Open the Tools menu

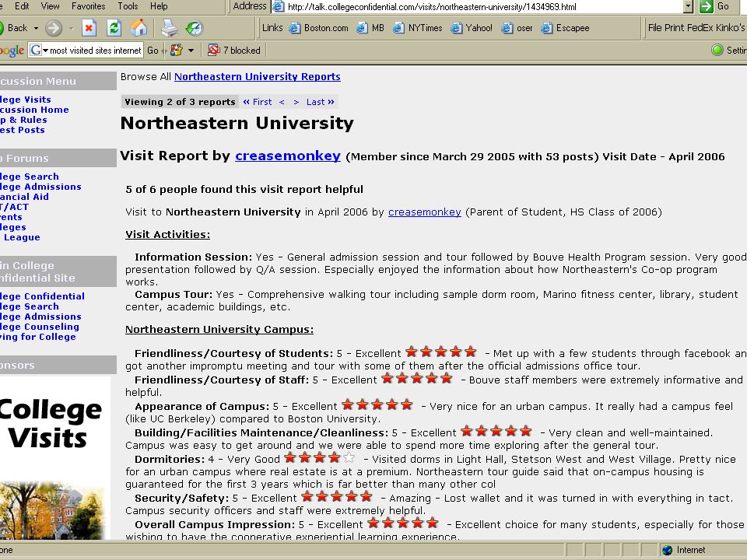click(128, 6)
